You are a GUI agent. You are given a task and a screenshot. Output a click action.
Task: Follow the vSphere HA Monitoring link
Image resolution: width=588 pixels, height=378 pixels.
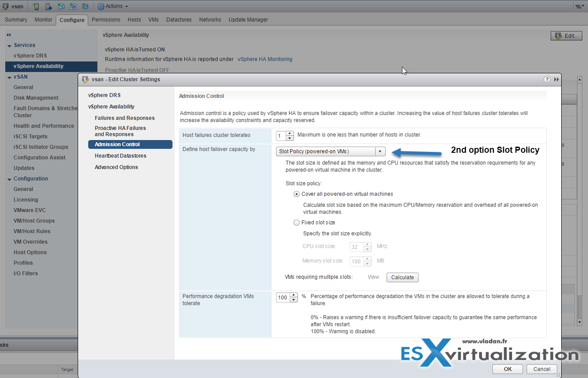265,59
